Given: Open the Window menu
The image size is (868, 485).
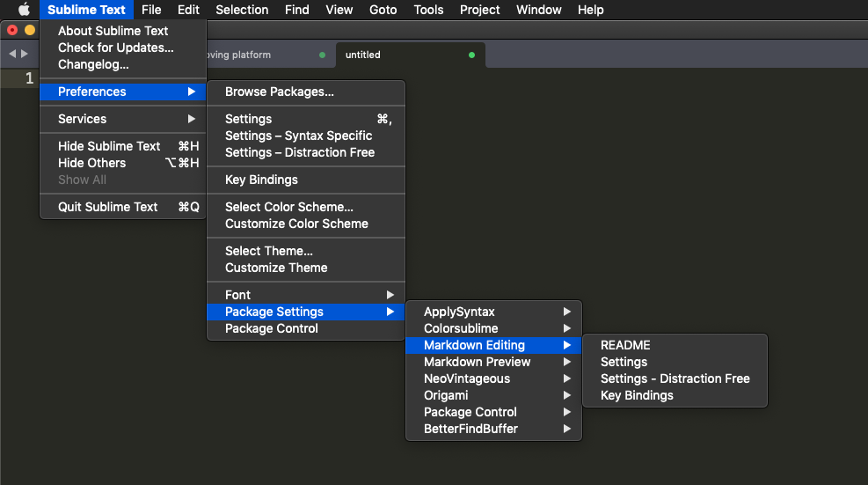Looking at the screenshot, I should click(538, 10).
